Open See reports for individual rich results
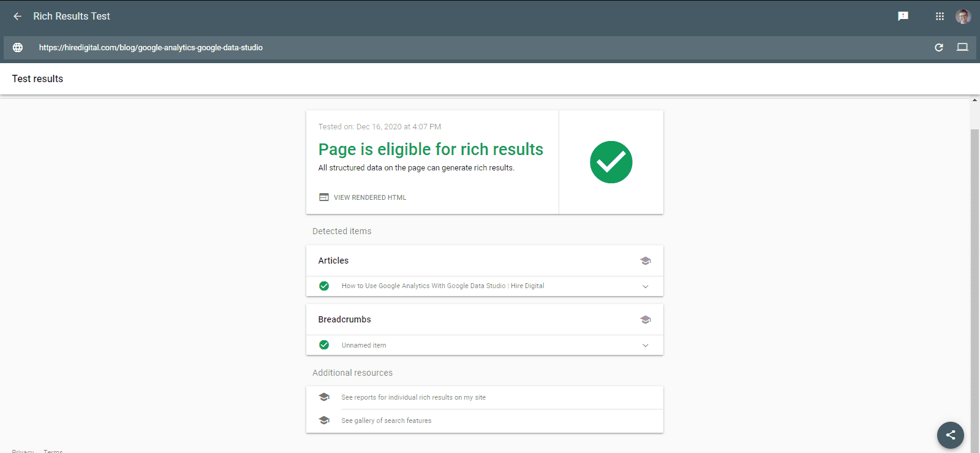980x453 pixels. pos(413,397)
